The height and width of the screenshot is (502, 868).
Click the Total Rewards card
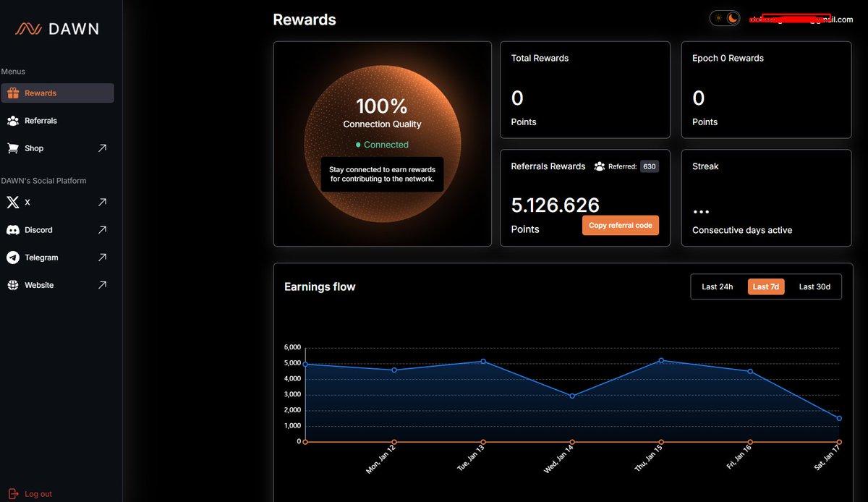click(585, 90)
